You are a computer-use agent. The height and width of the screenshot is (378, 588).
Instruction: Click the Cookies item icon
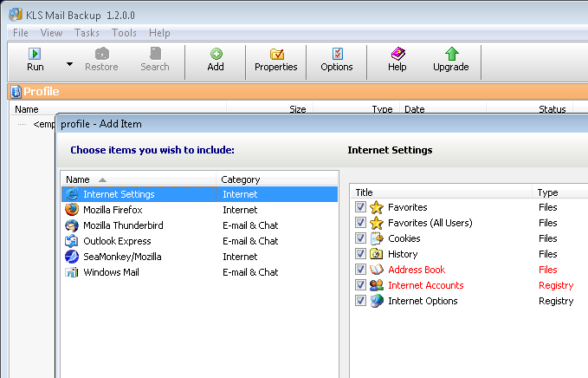[x=377, y=238]
